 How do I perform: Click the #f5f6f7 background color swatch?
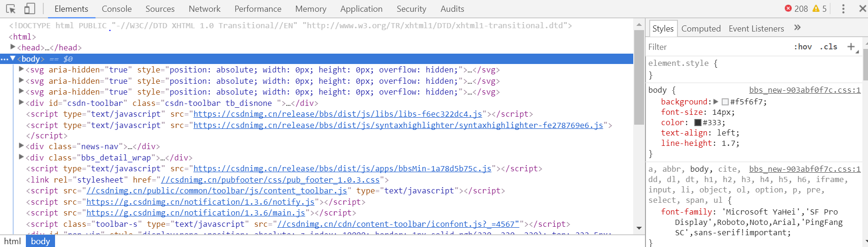pos(725,102)
